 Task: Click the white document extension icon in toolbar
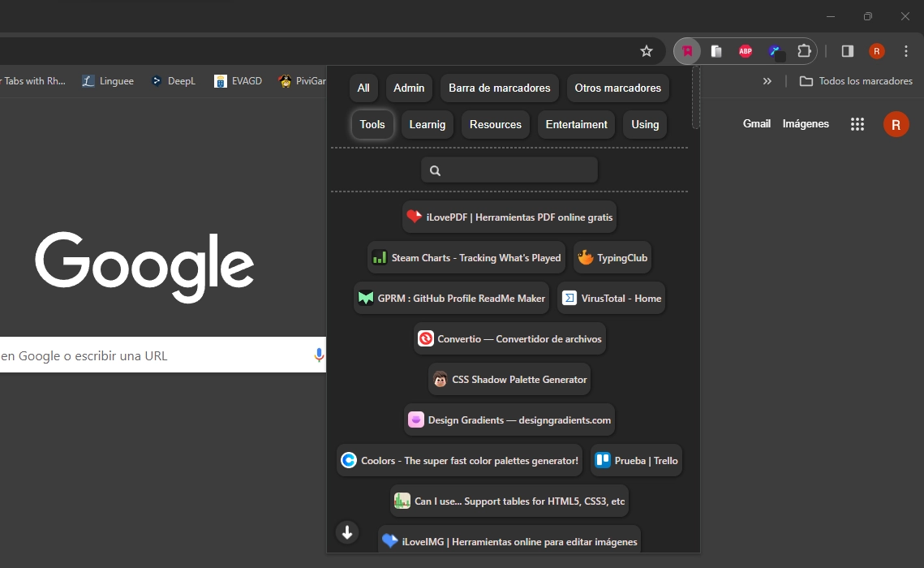tap(716, 51)
